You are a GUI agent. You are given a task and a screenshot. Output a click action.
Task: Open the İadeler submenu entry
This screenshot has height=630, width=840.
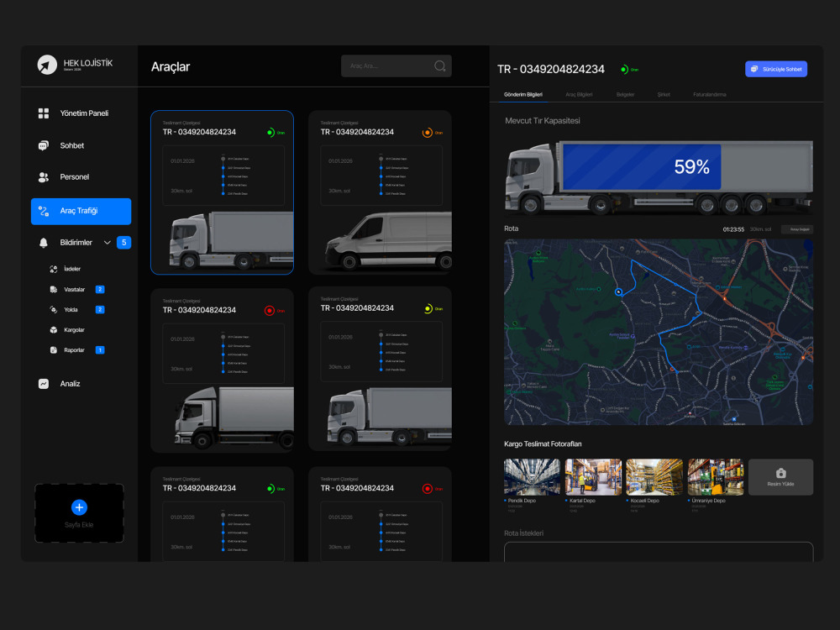(x=72, y=269)
